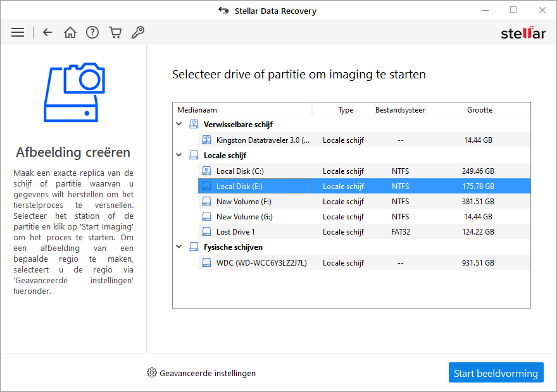557x392 pixels.
Task: Click heading Selecteer drive of partitie
Action: pos(299,75)
